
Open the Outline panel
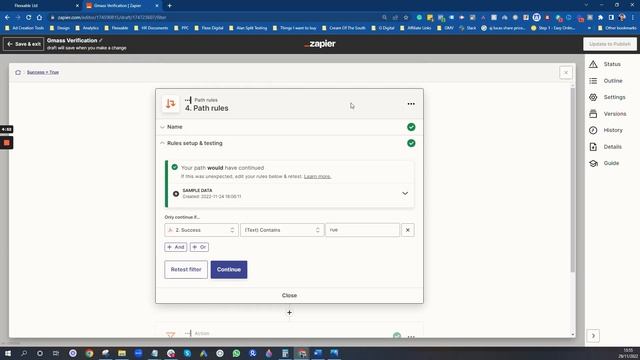[606, 81]
